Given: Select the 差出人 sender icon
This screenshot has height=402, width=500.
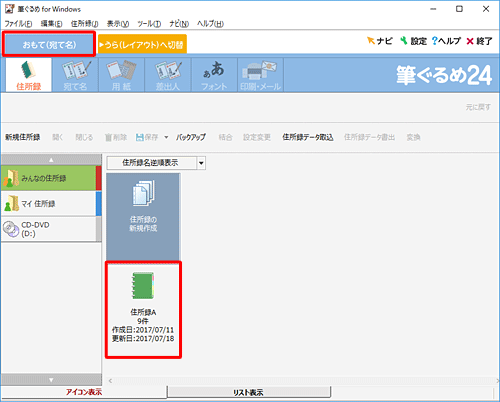Looking at the screenshot, I should [x=168, y=75].
